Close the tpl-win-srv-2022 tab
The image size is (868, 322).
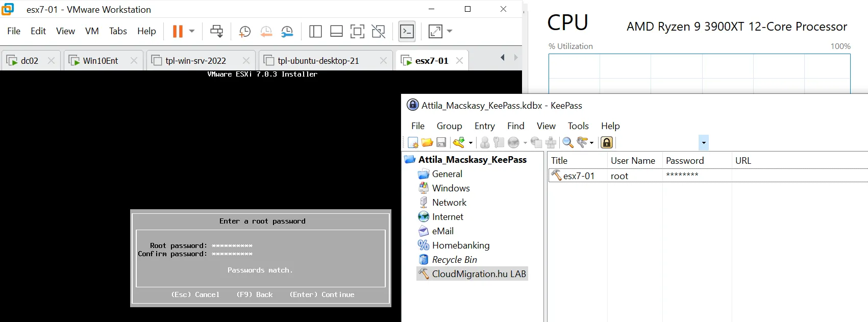point(246,61)
